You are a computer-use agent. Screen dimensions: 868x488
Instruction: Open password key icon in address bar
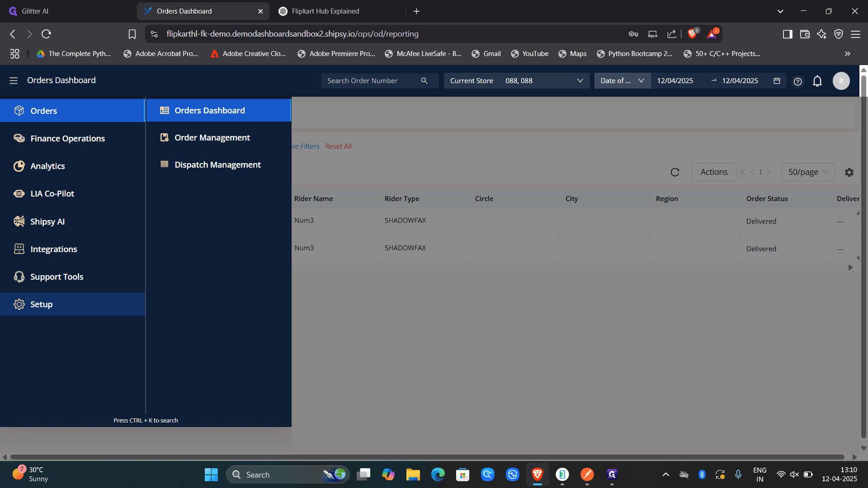click(633, 34)
